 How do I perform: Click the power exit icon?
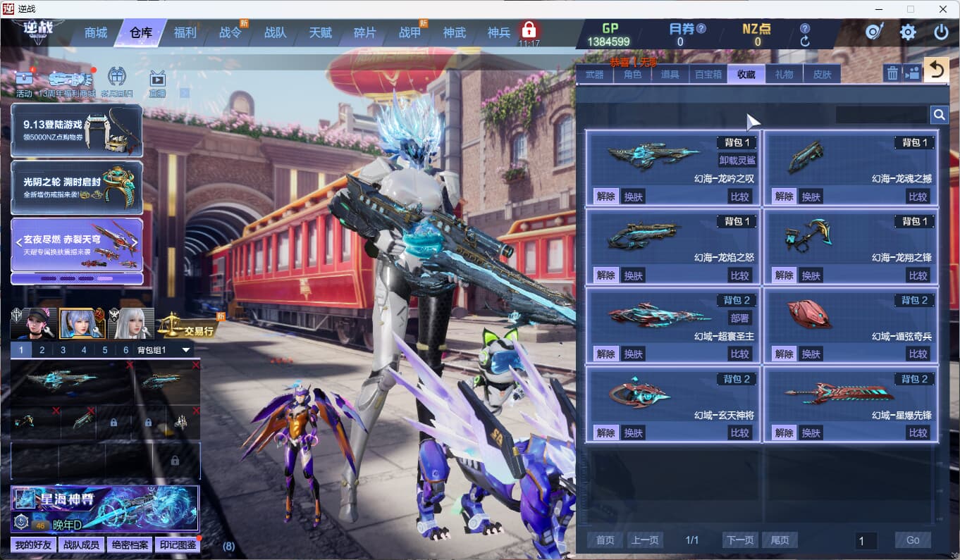(941, 32)
